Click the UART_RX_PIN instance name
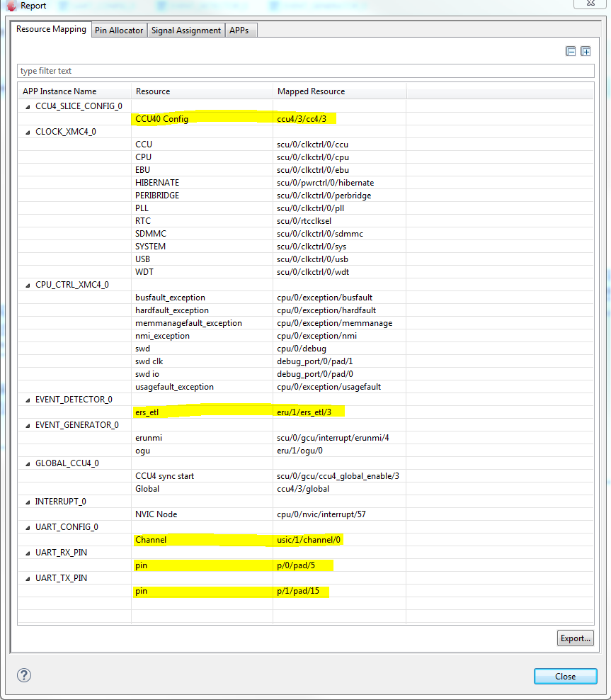 coord(61,553)
